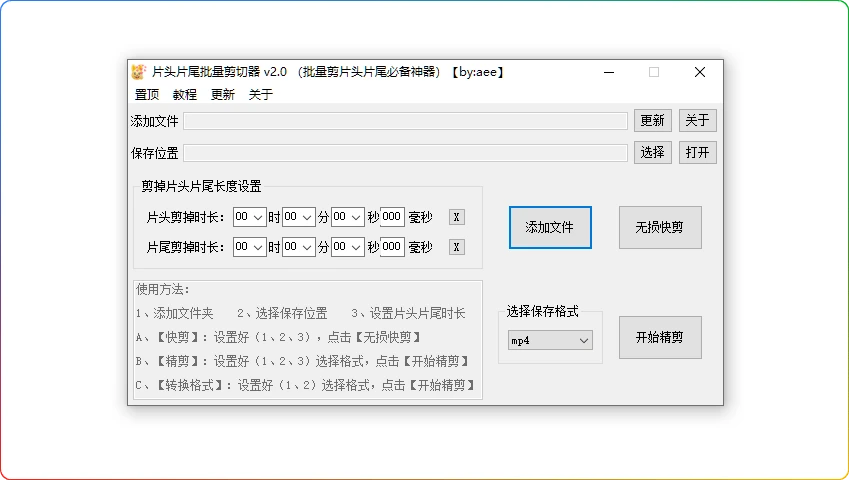Click the 使用方法 heading text

tap(162, 290)
